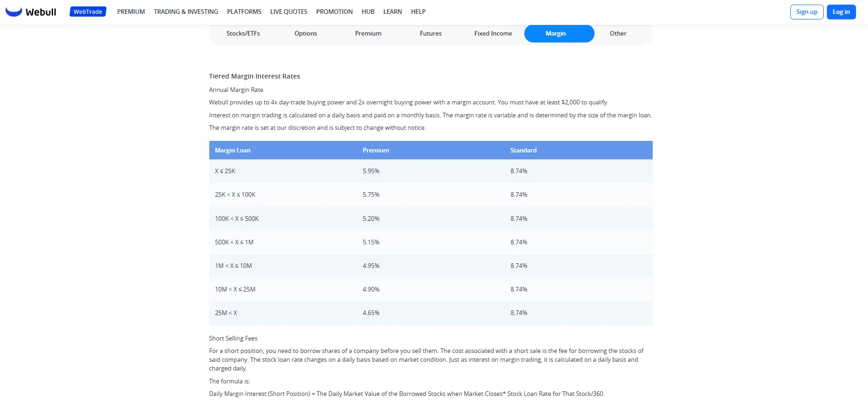This screenshot has height=407, width=868.
Task: Click the 5.20% premium rate cell
Action: (371, 219)
